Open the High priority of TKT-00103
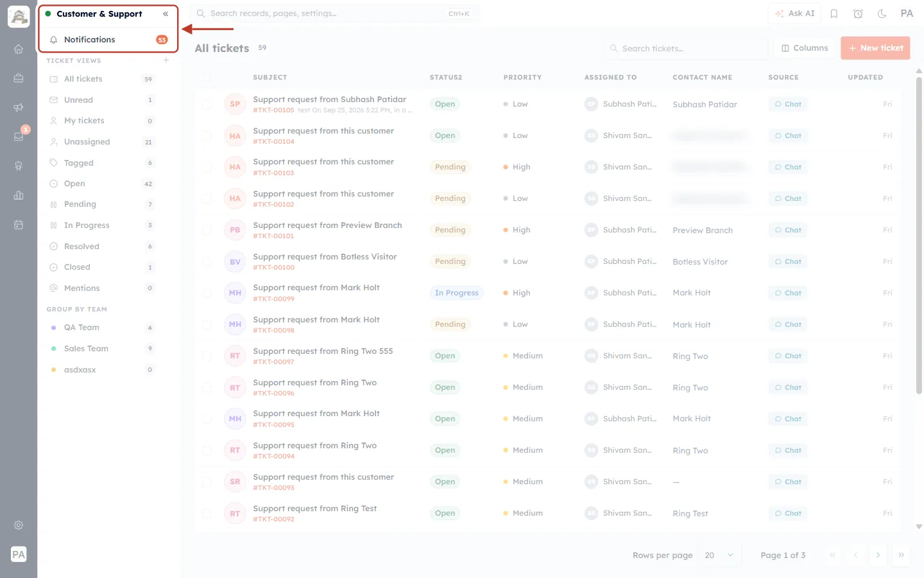Screen dimensions: 924x578 [517, 167]
